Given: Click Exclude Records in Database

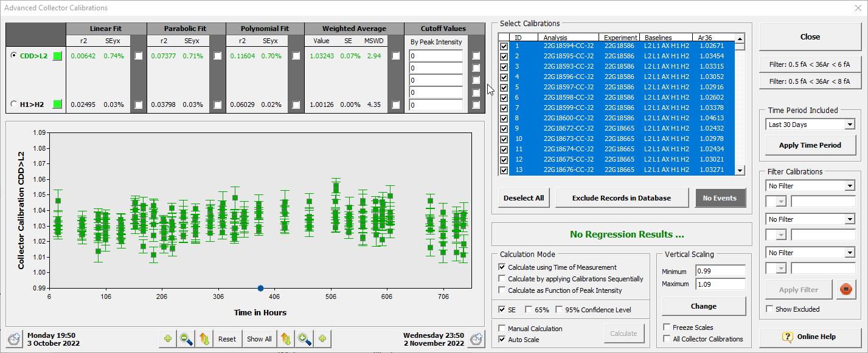Looking at the screenshot, I should (621, 198).
